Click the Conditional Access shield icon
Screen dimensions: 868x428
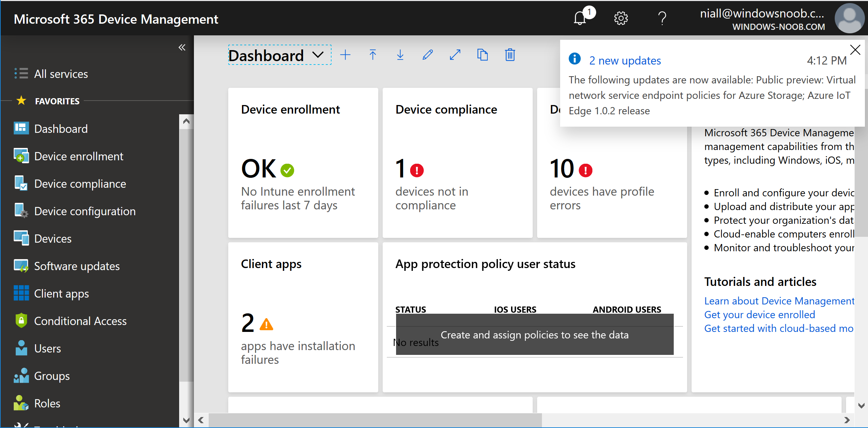pyautogui.click(x=21, y=321)
